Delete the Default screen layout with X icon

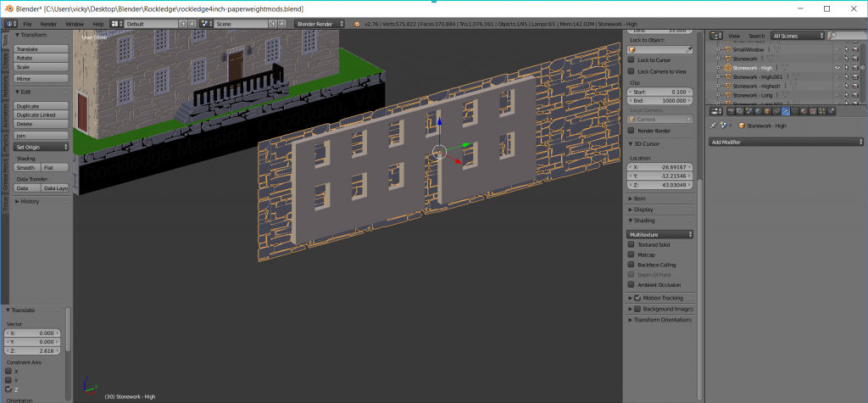pos(192,24)
